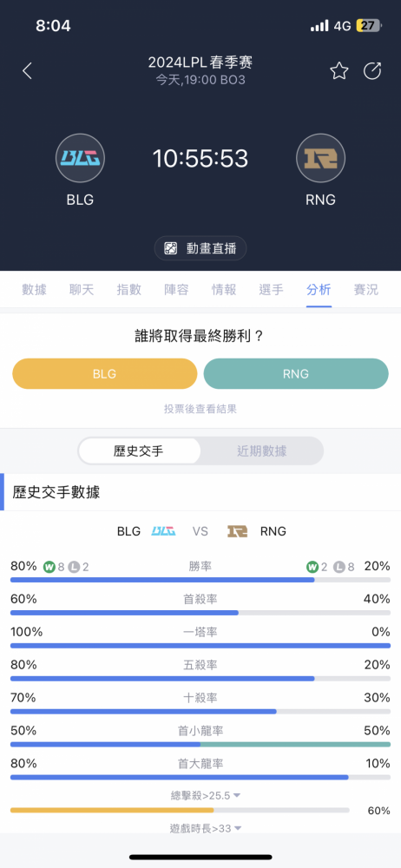Tap the animation live dice icon
The image size is (401, 868).
[x=171, y=248]
